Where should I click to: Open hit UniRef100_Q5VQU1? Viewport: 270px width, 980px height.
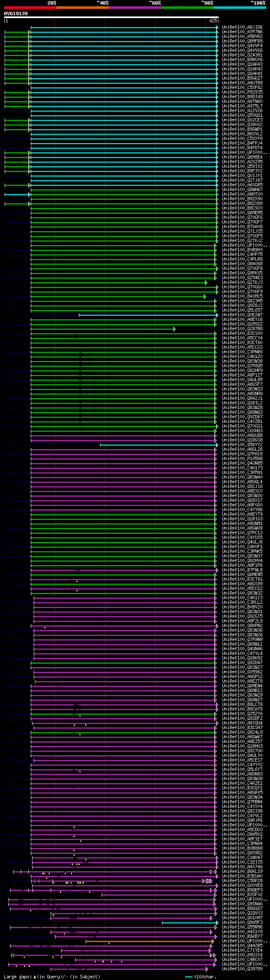(242, 116)
